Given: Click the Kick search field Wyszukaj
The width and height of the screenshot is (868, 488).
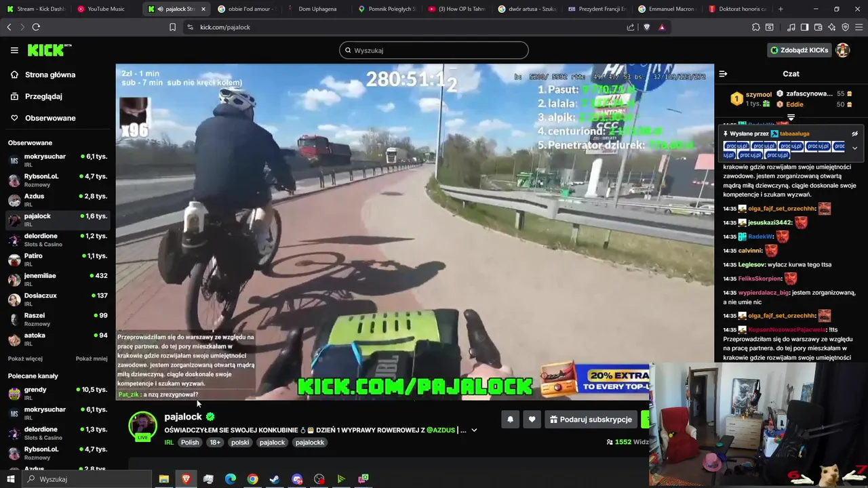Looking at the screenshot, I should [434, 50].
